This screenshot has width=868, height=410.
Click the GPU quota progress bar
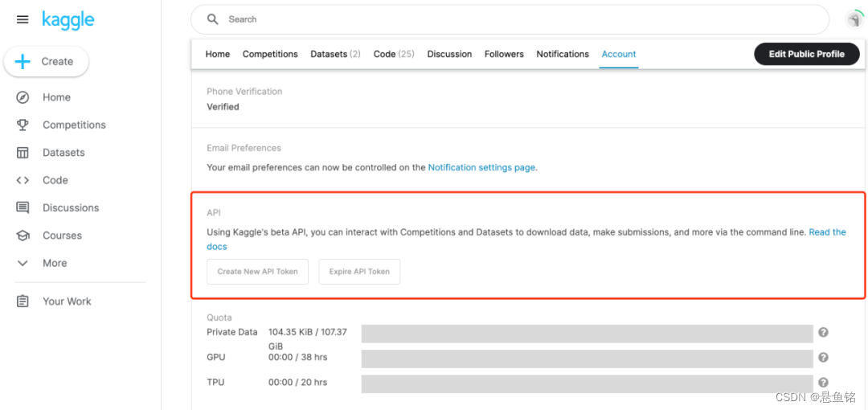point(587,358)
